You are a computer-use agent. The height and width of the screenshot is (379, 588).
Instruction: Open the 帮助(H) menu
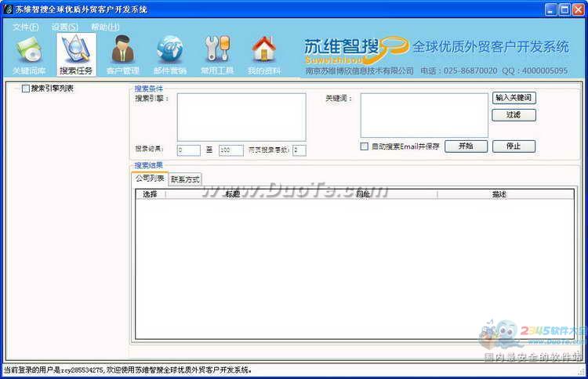[x=105, y=27]
